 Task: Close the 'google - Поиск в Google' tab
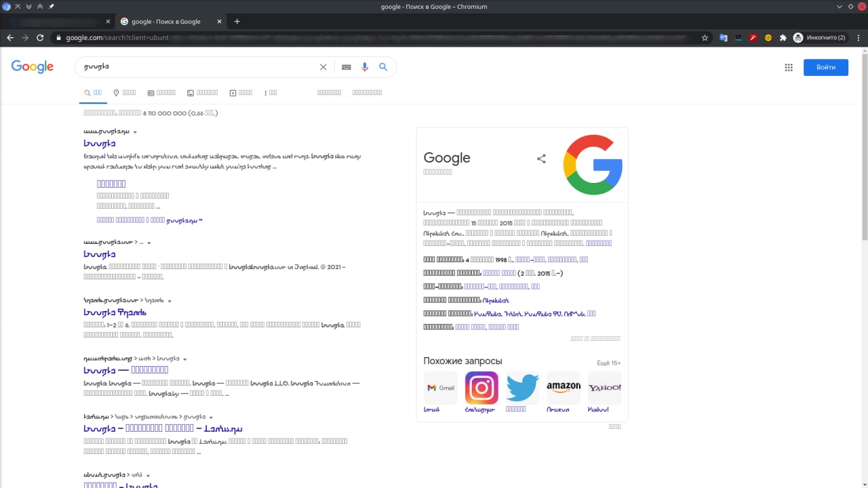click(219, 22)
